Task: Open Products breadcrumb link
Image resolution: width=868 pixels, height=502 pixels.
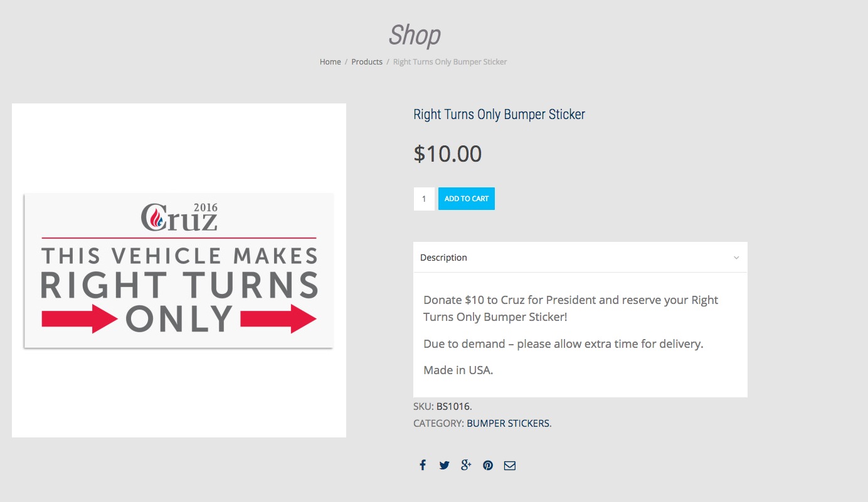Action: point(367,62)
